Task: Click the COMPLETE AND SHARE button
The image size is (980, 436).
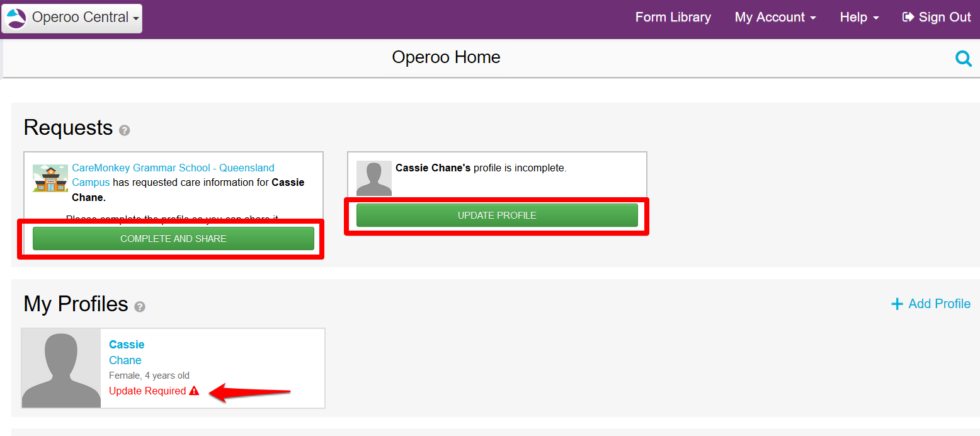Action: tap(173, 239)
